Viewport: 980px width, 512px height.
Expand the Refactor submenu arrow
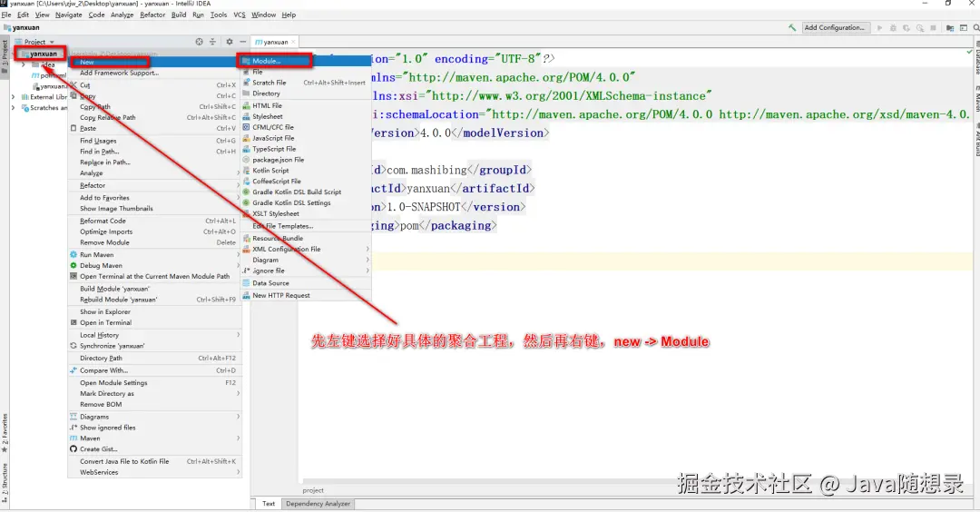[x=238, y=186]
